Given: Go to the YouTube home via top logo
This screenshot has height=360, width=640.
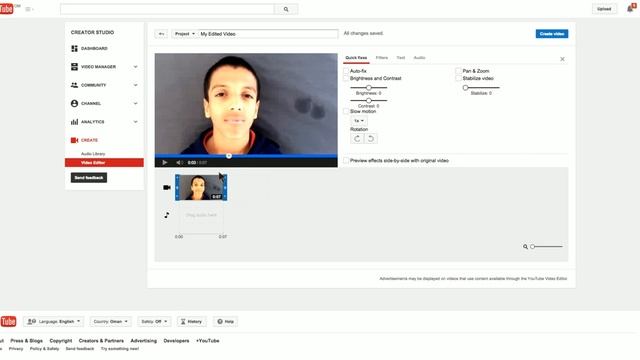Looking at the screenshot, I should (x=7, y=9).
